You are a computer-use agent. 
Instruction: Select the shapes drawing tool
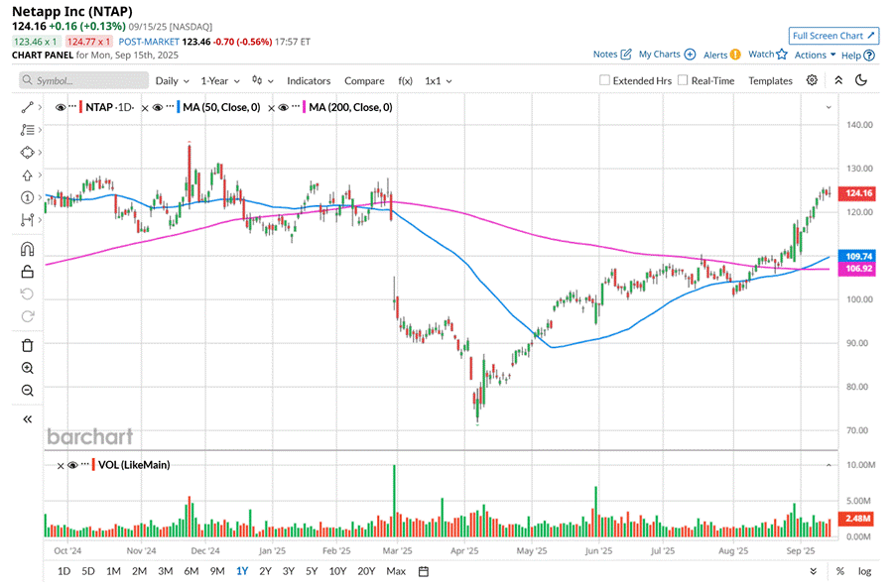27,153
